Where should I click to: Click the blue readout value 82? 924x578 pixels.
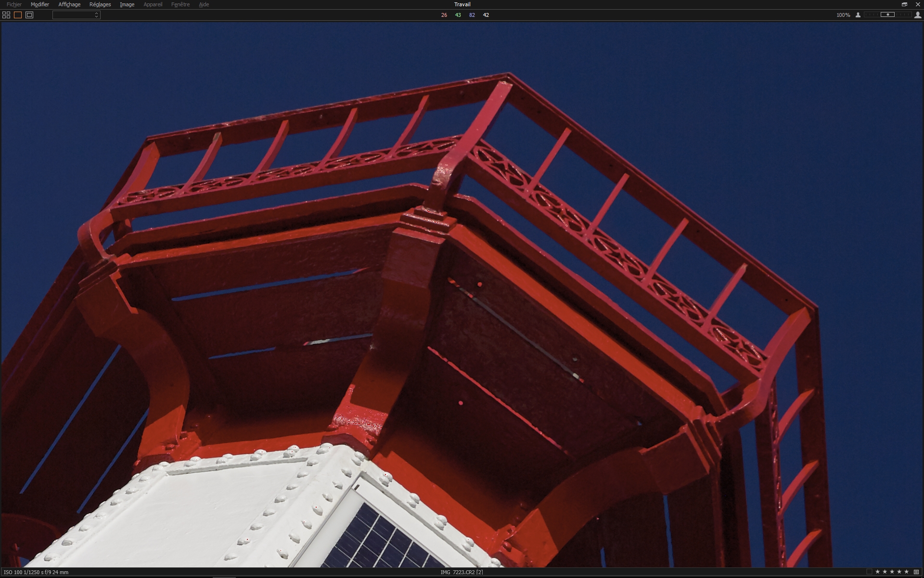coord(472,15)
